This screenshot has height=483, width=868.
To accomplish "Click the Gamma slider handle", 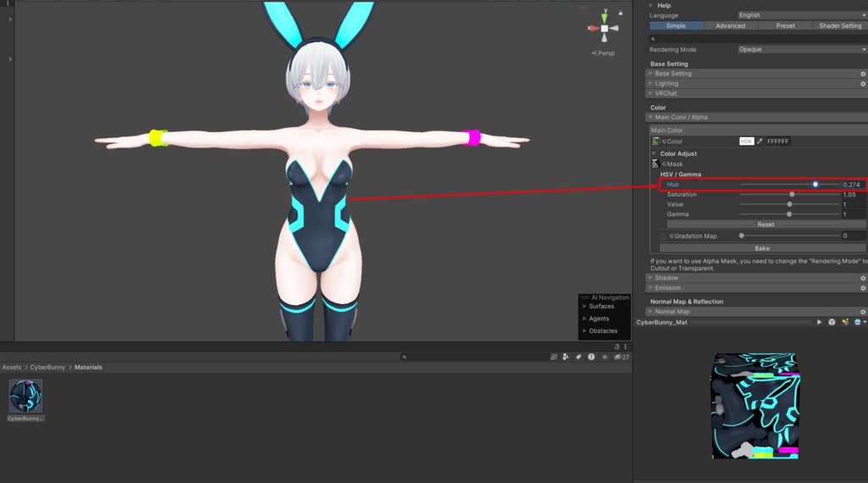I will [x=789, y=214].
